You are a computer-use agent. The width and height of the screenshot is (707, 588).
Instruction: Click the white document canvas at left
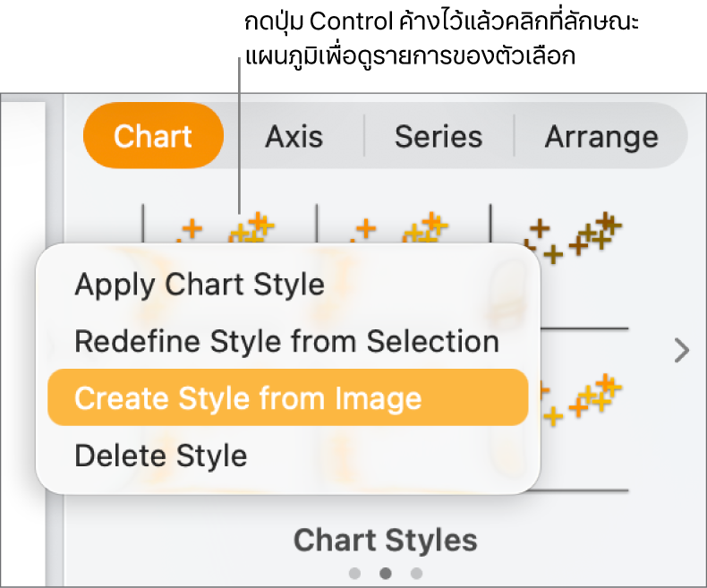(22, 358)
